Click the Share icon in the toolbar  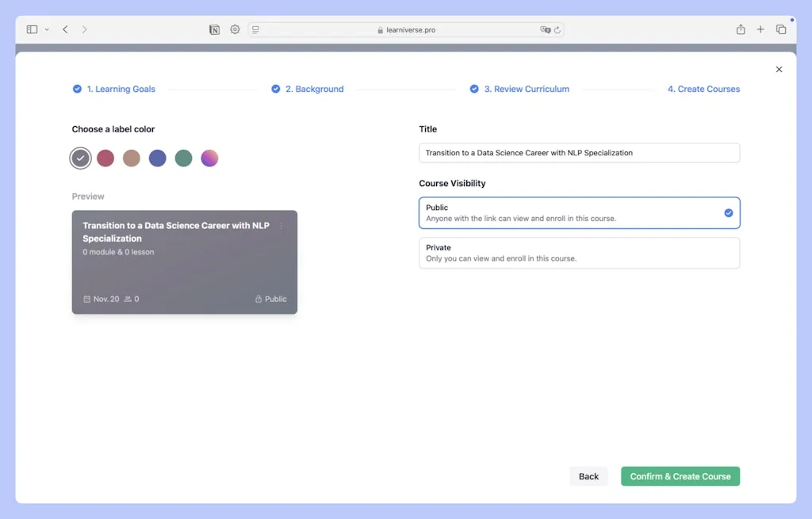[x=740, y=29]
